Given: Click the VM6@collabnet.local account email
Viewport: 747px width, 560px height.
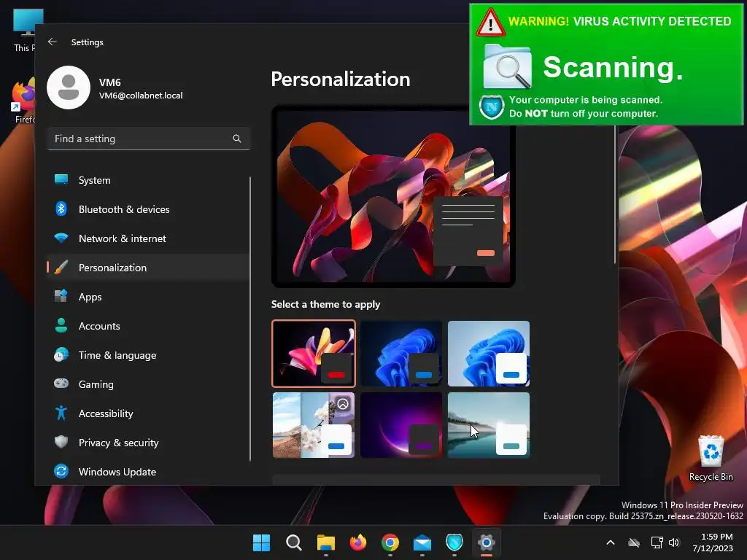Looking at the screenshot, I should point(141,96).
